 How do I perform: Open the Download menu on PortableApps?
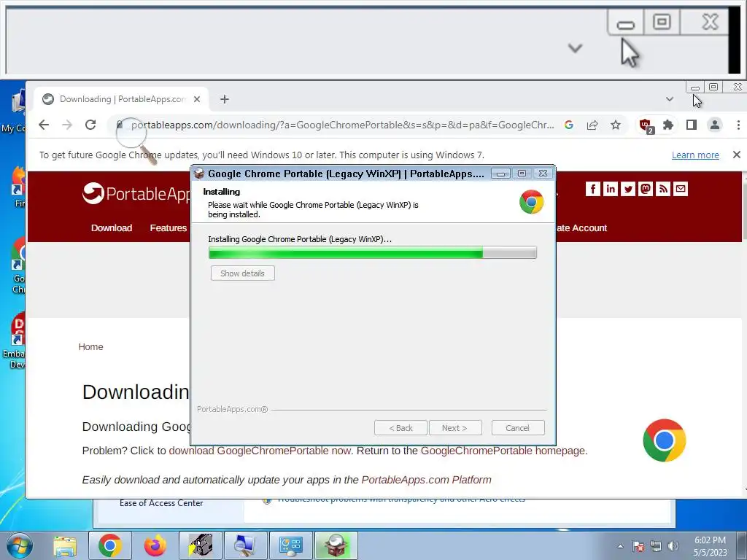[x=112, y=227]
